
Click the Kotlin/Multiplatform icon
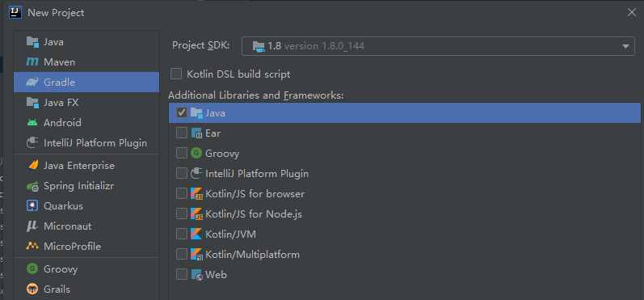[x=196, y=255]
